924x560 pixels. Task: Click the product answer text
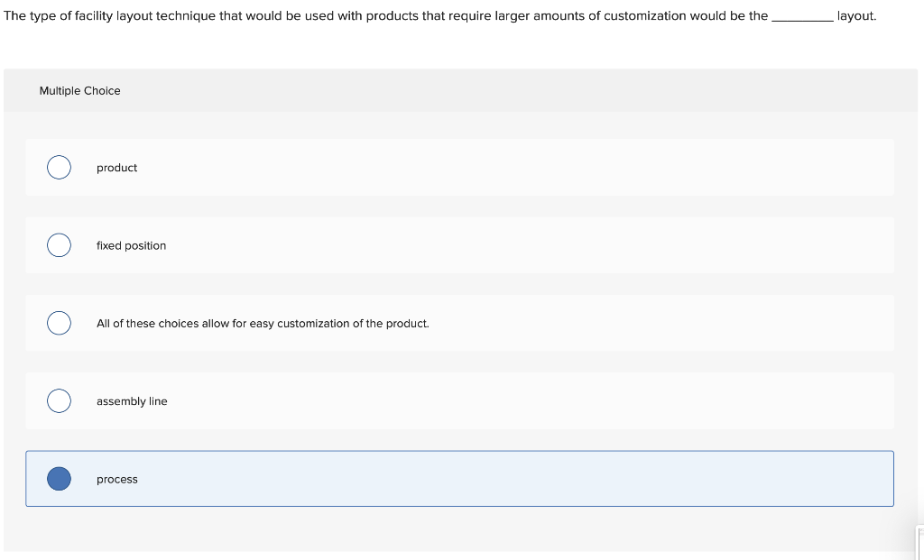[117, 168]
